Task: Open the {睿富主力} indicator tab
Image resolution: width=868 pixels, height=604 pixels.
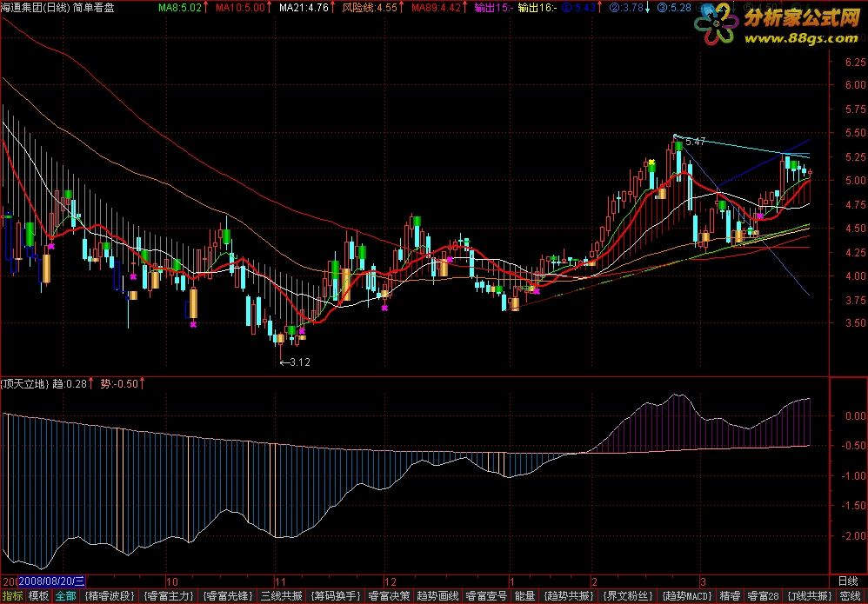Action: point(169,596)
